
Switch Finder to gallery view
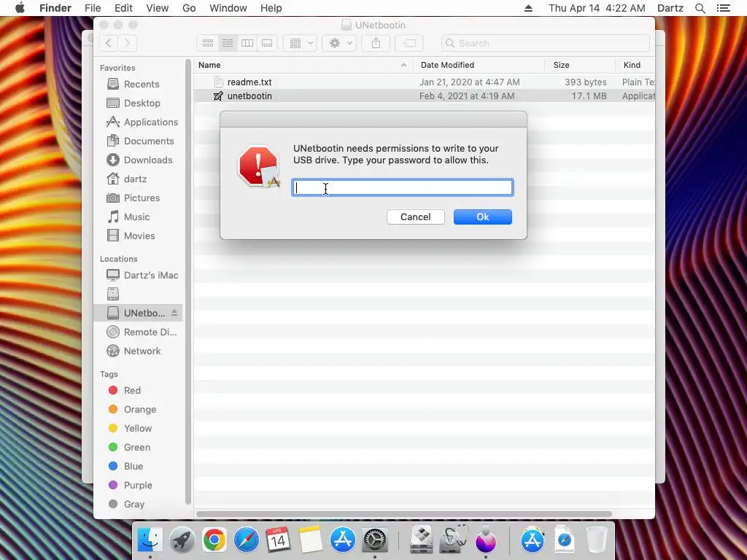(x=267, y=43)
